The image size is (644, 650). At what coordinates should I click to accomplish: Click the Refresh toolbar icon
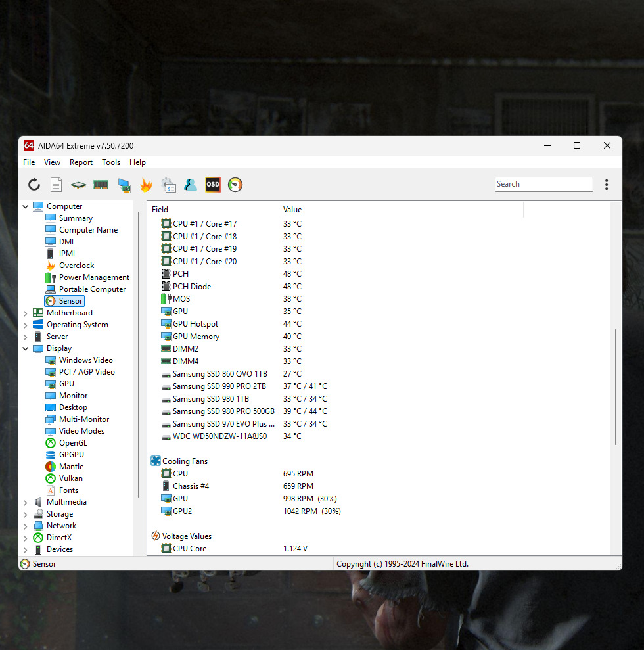[34, 185]
